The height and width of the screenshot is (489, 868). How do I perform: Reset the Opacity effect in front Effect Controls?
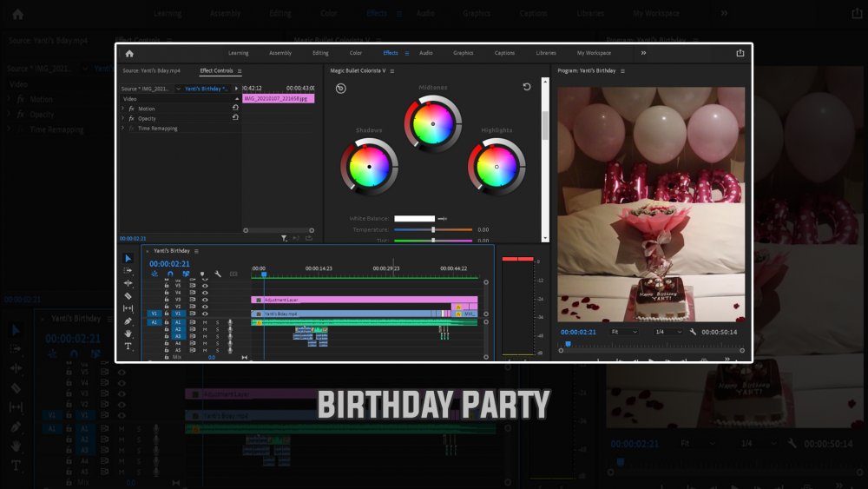click(x=235, y=117)
